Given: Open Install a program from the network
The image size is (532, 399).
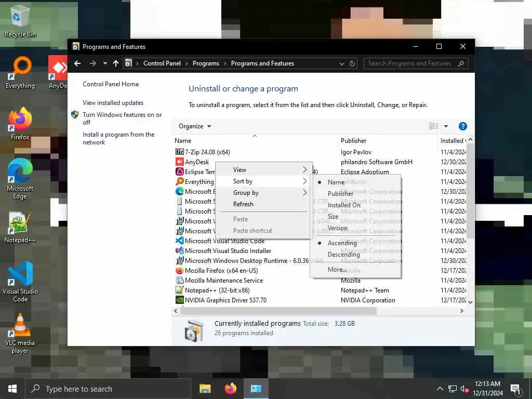Looking at the screenshot, I should (118, 138).
